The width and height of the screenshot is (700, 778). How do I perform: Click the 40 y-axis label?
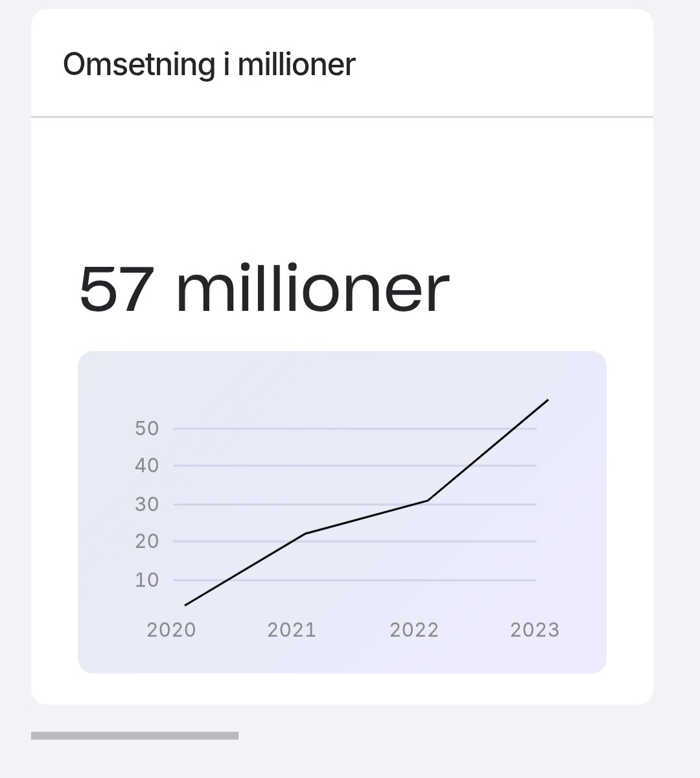point(147,465)
